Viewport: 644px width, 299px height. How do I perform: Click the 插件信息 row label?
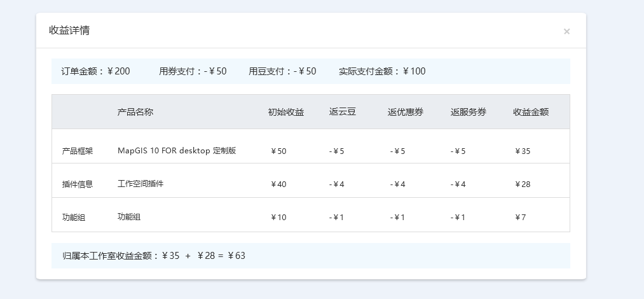coord(78,184)
